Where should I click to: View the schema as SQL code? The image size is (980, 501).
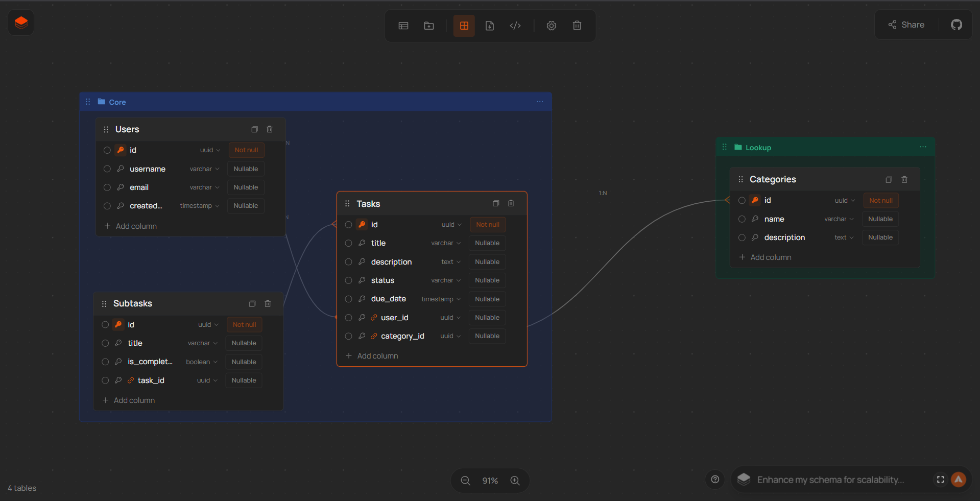515,26
